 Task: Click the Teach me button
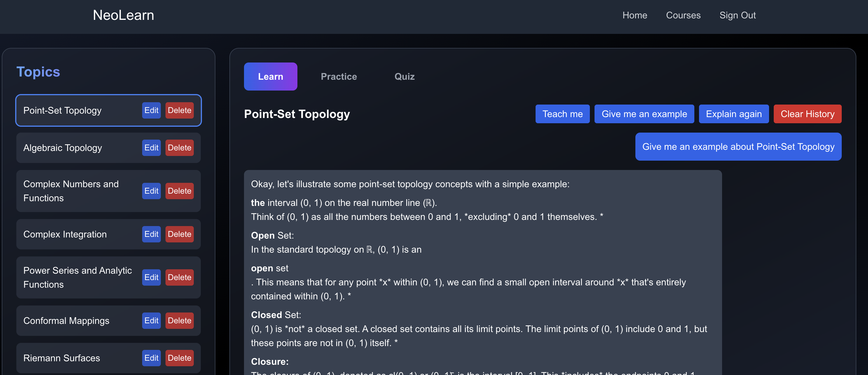coord(562,114)
